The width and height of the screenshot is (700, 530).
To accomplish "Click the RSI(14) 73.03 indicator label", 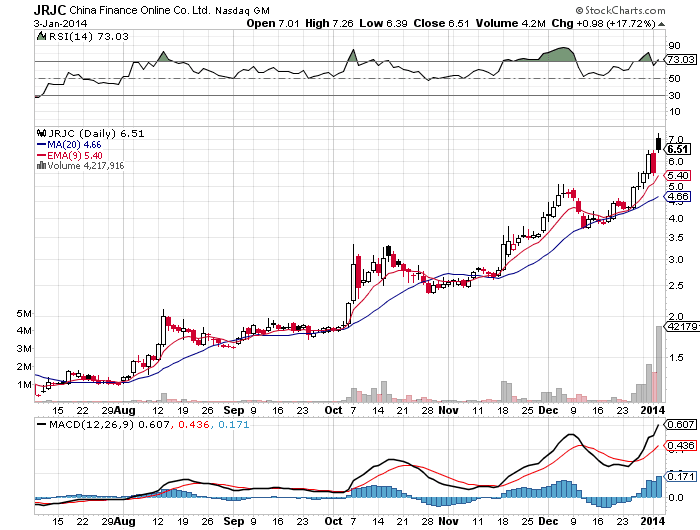I will (88, 36).
